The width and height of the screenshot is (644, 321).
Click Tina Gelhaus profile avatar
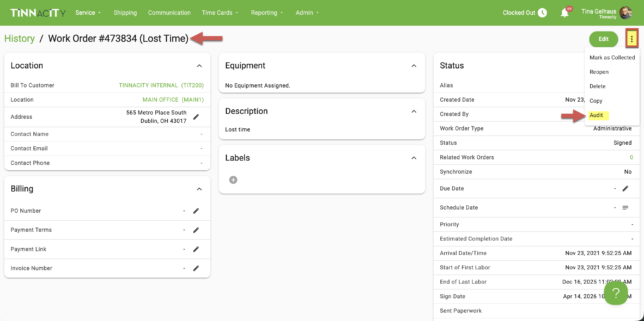(x=626, y=13)
